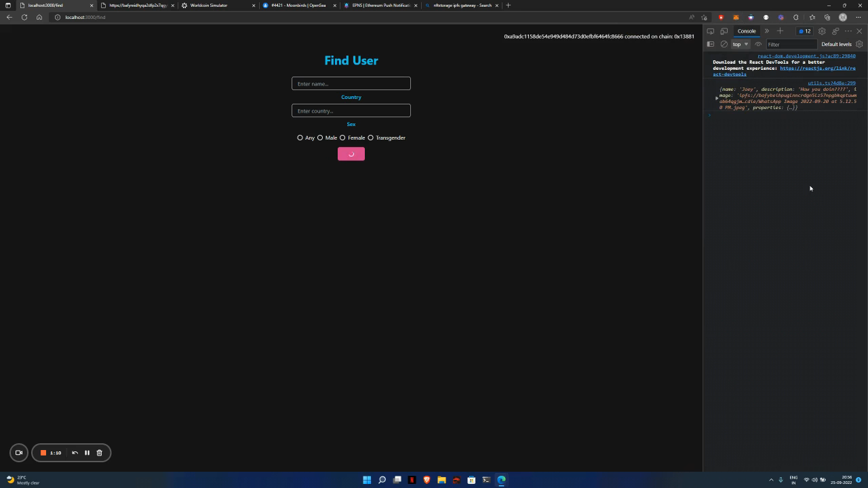Open the taskbar Search icon
The height and width of the screenshot is (488, 868).
click(x=382, y=480)
